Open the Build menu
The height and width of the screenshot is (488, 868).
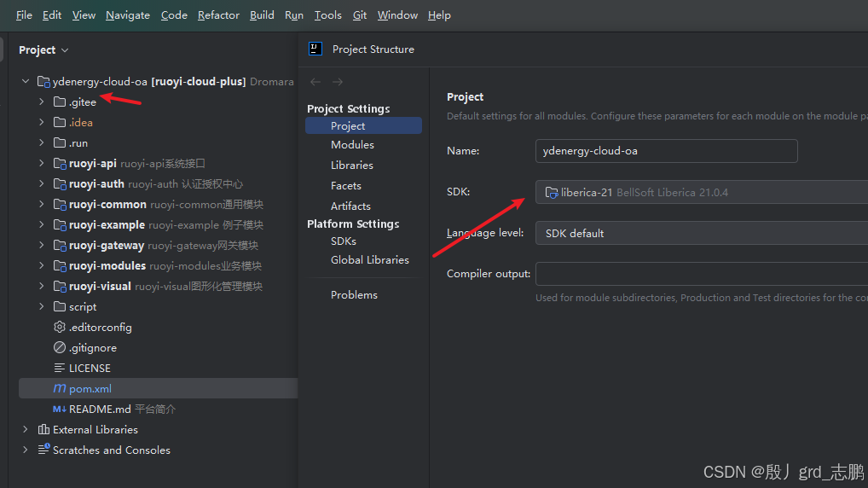pyautogui.click(x=262, y=15)
